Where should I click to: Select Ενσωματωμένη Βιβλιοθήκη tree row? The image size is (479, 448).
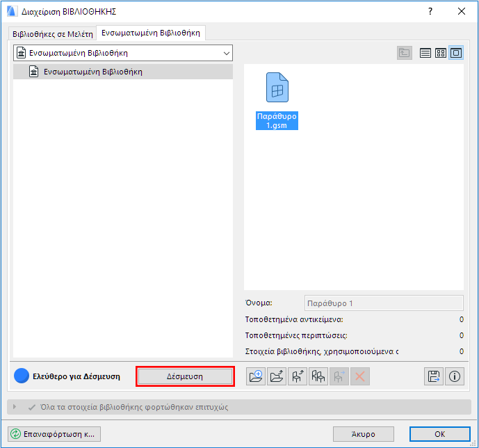pyautogui.click(x=123, y=72)
